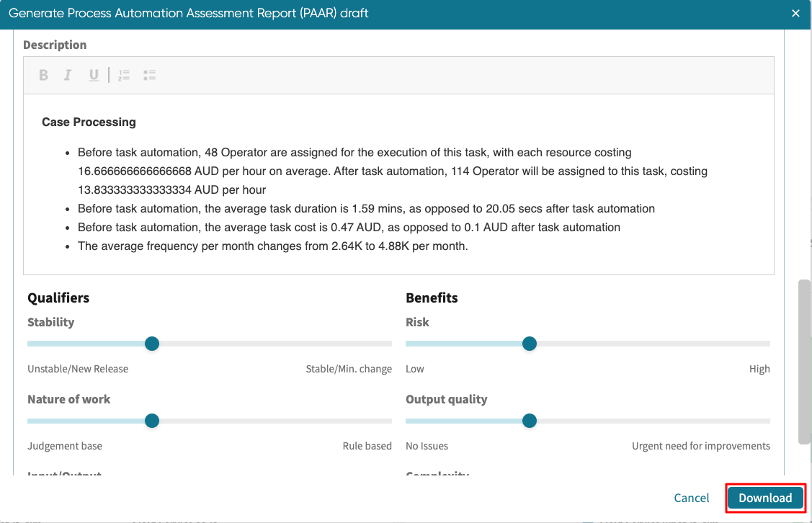Click the Risk slider handle
The width and height of the screenshot is (812, 523).
pyautogui.click(x=530, y=344)
